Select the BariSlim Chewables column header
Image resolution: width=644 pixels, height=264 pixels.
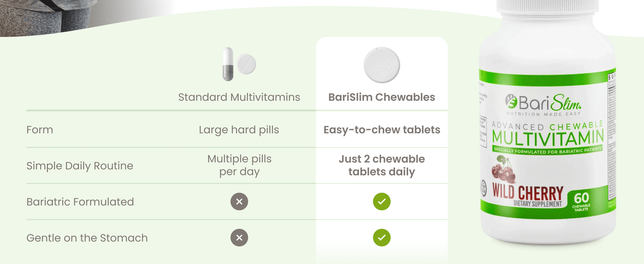tap(382, 97)
